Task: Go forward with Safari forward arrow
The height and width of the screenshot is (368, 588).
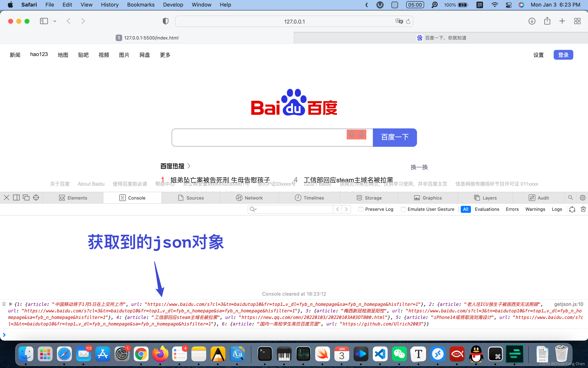Action: coord(83,21)
